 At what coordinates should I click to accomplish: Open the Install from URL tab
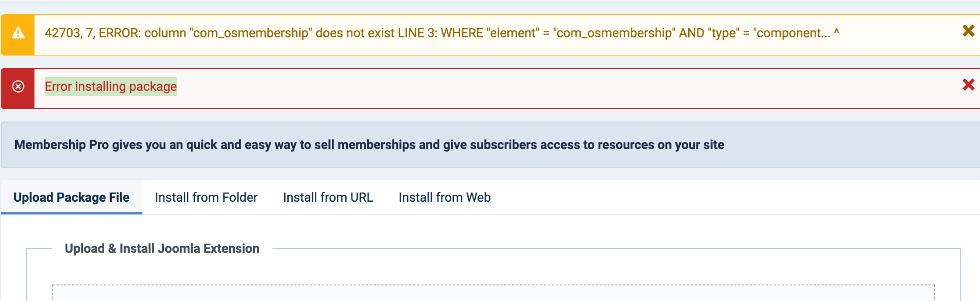(x=328, y=197)
